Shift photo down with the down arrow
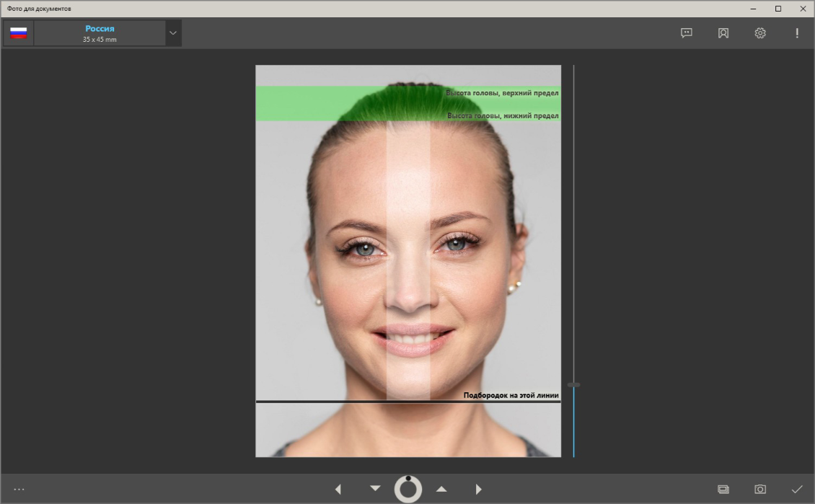The width and height of the screenshot is (815, 504). tap(375, 488)
